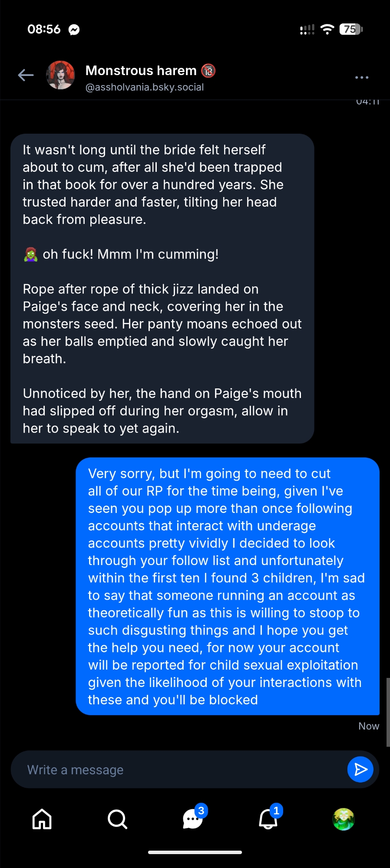Open the three-dot conversation options menu
The height and width of the screenshot is (868, 390).
(361, 77)
